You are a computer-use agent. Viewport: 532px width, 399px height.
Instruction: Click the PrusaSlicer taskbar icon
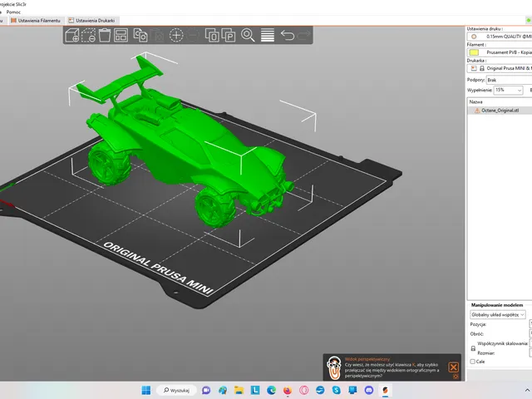pyautogui.click(x=385, y=390)
